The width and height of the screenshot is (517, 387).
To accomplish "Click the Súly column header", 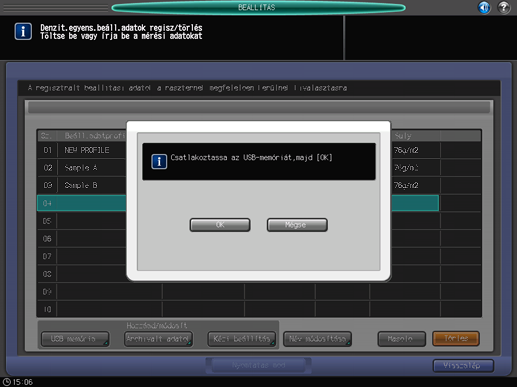I will (x=415, y=136).
